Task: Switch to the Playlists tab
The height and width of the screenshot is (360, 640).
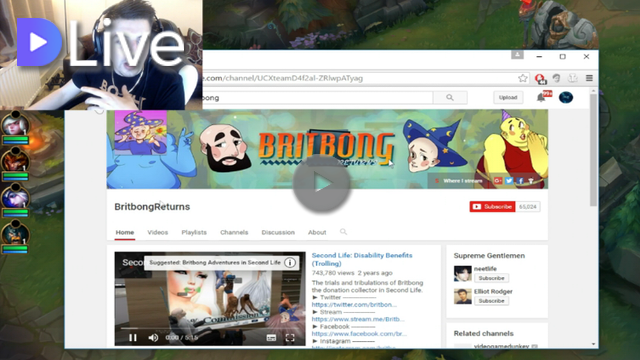Action: [x=194, y=232]
